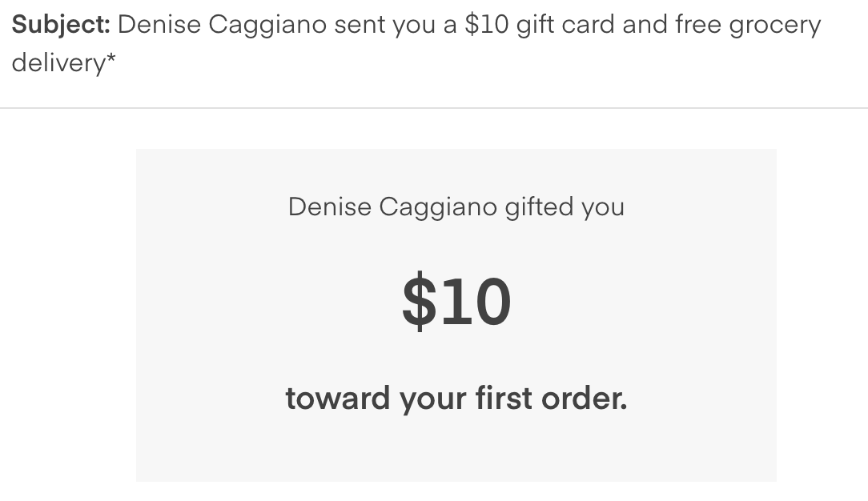The height and width of the screenshot is (501, 868).
Task: Click the horizontal divider below the subject
Action: pos(434,108)
